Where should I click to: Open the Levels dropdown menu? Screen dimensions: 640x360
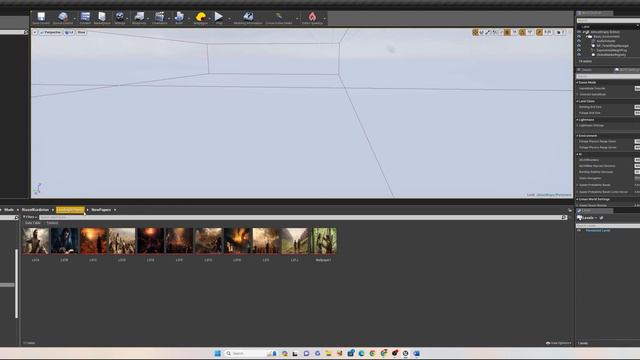click(x=587, y=218)
